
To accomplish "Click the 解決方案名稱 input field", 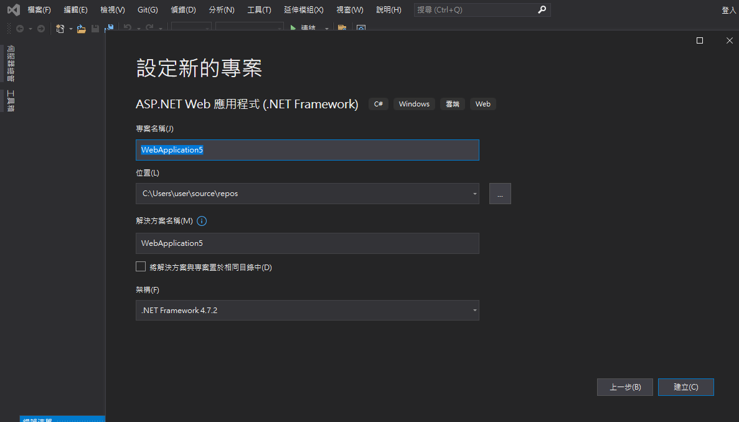I will (x=307, y=243).
